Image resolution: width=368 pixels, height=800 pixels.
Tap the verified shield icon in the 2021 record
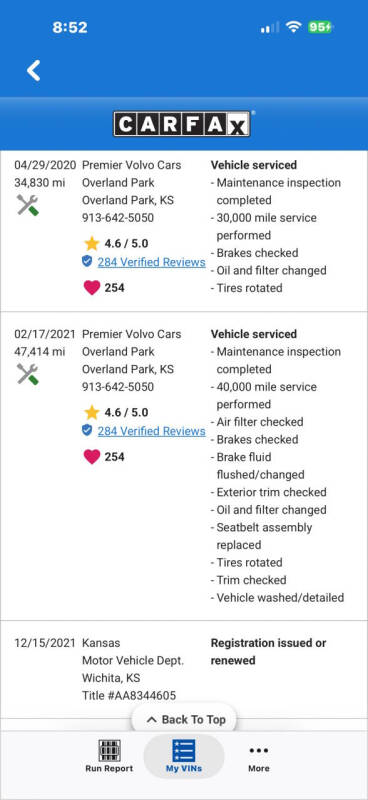[x=87, y=431]
